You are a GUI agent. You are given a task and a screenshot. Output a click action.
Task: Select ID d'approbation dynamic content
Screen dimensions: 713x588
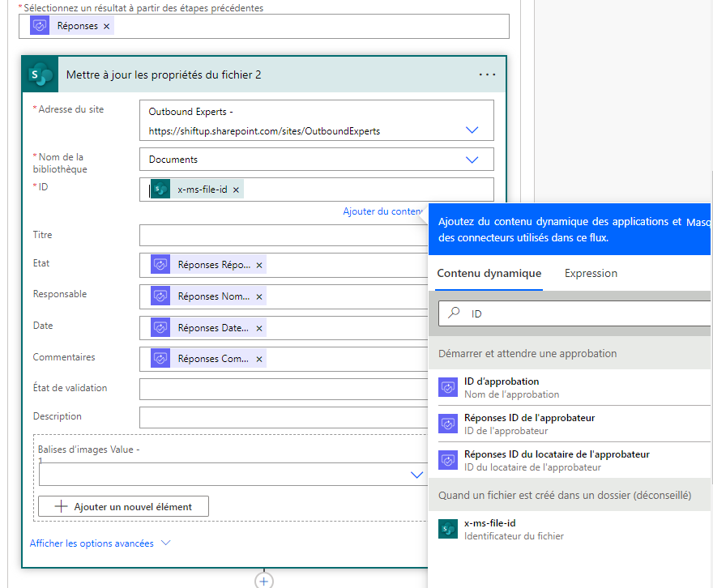[x=574, y=387]
